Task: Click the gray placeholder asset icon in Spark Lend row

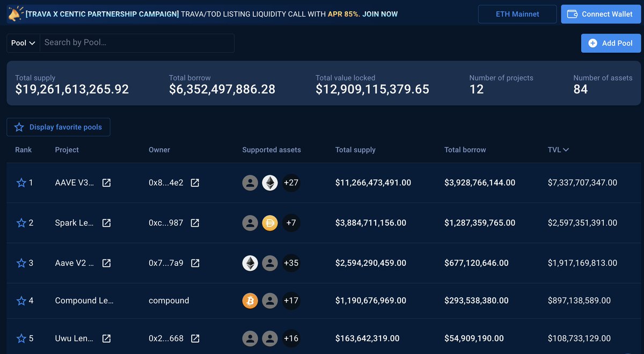Action: coord(250,222)
